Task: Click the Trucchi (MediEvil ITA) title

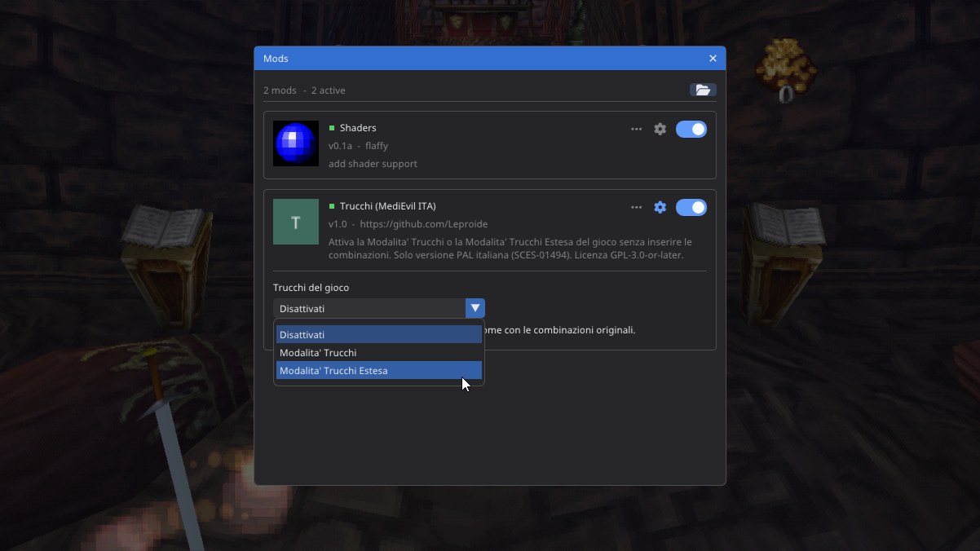Action: [x=388, y=206]
